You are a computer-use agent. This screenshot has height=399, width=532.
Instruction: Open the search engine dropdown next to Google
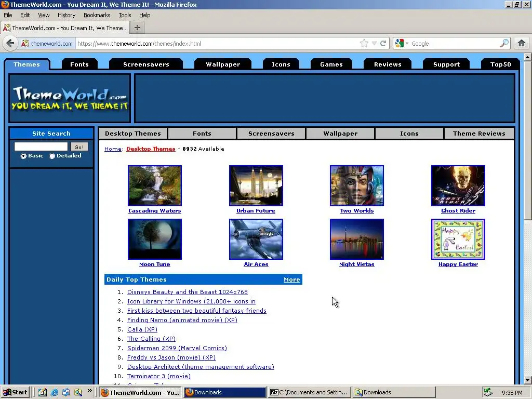[x=407, y=44]
